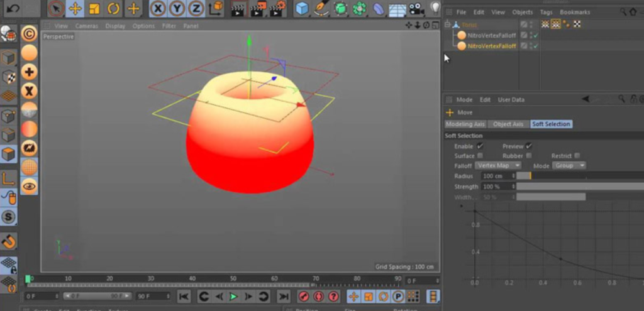Add a Light object

coord(435,8)
